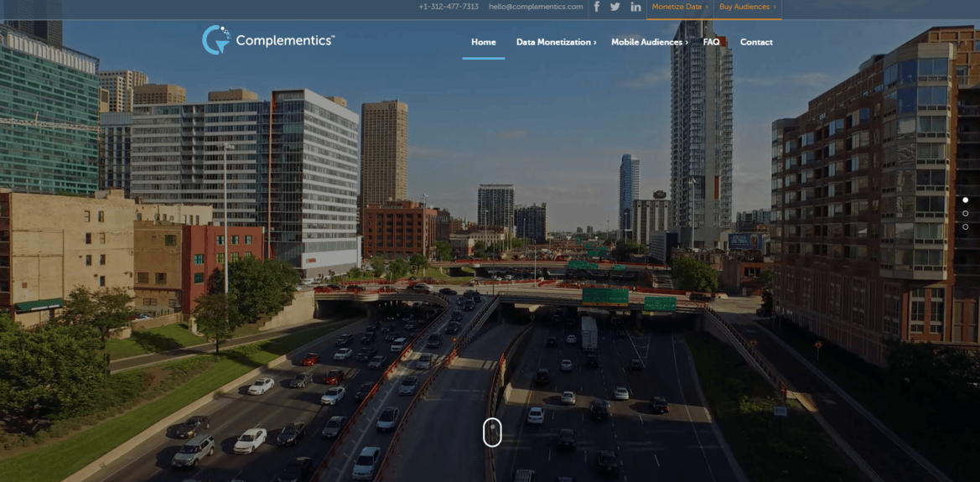The image size is (980, 482).
Task: Navigate to the Contact page
Action: [x=756, y=42]
